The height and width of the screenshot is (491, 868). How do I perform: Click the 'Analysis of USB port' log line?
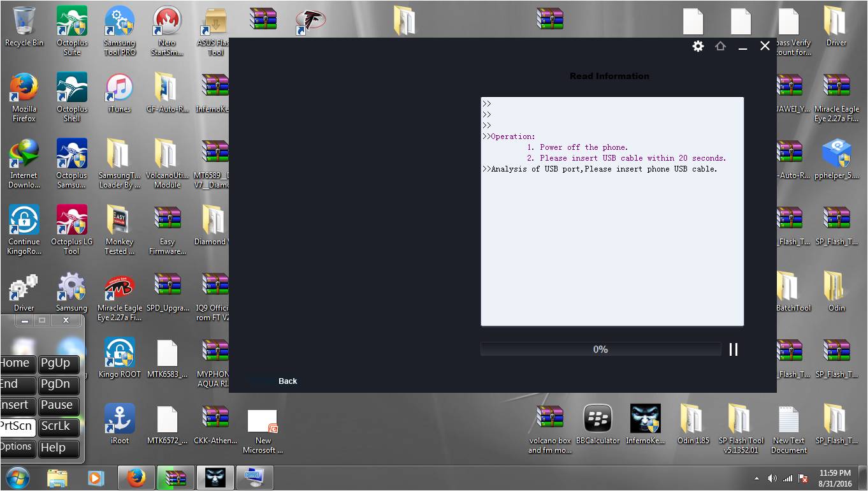point(600,169)
